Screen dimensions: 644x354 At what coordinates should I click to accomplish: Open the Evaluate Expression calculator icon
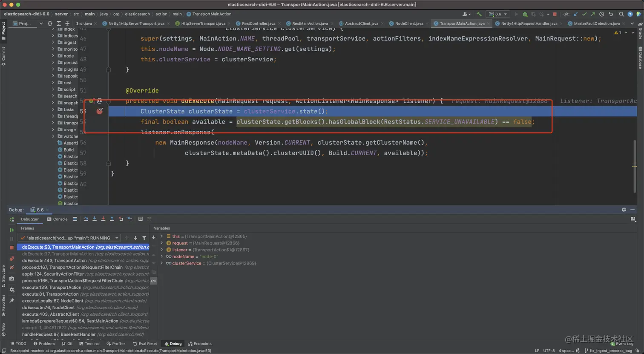point(140,219)
